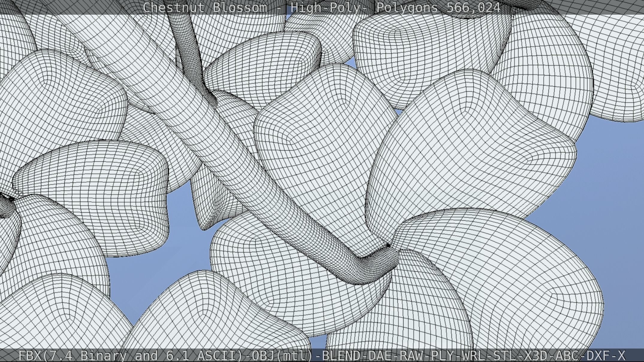644x362 pixels.
Task: Click the Chestnut Blossom title text
Action: click(x=205, y=7)
